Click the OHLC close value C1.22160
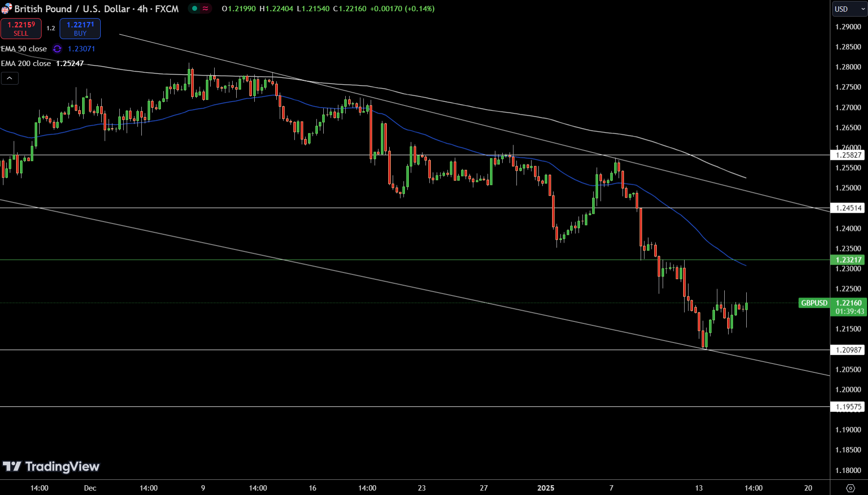The height and width of the screenshot is (495, 868). pyautogui.click(x=350, y=9)
